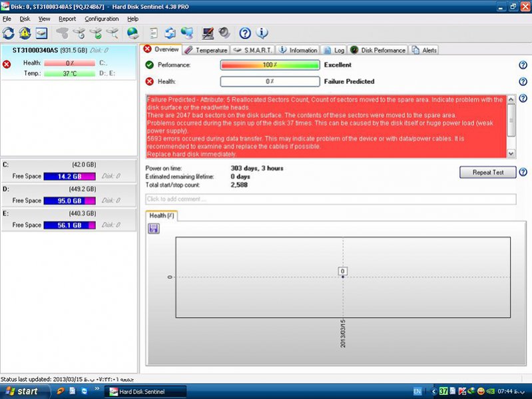Viewport: 532px width, 399px height.
Task: Click the speaker sound toolbar icon
Action: pos(224,33)
